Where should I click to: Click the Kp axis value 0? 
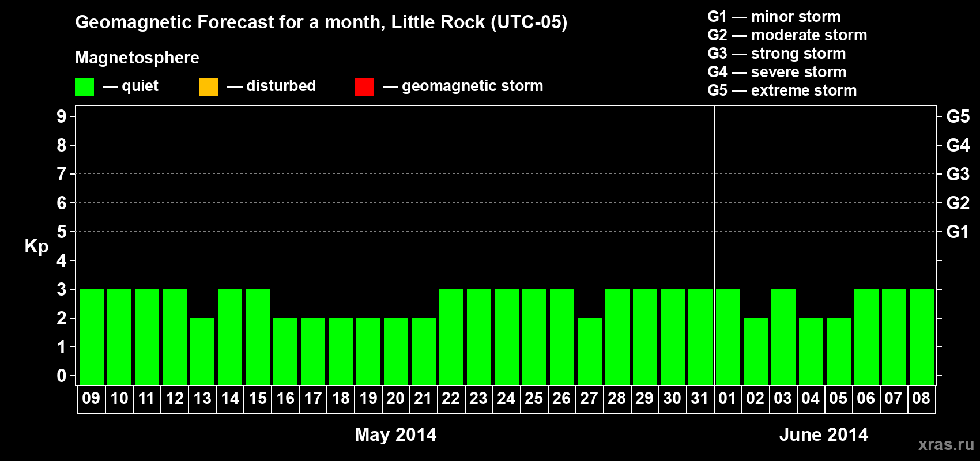(x=62, y=376)
